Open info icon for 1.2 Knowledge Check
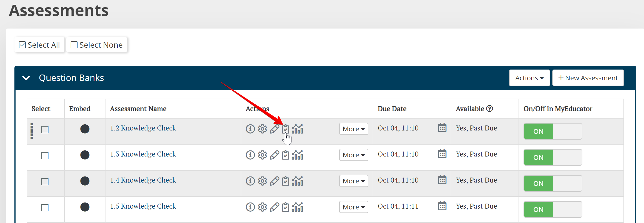Screen dimensions: 644x223 coord(250,129)
